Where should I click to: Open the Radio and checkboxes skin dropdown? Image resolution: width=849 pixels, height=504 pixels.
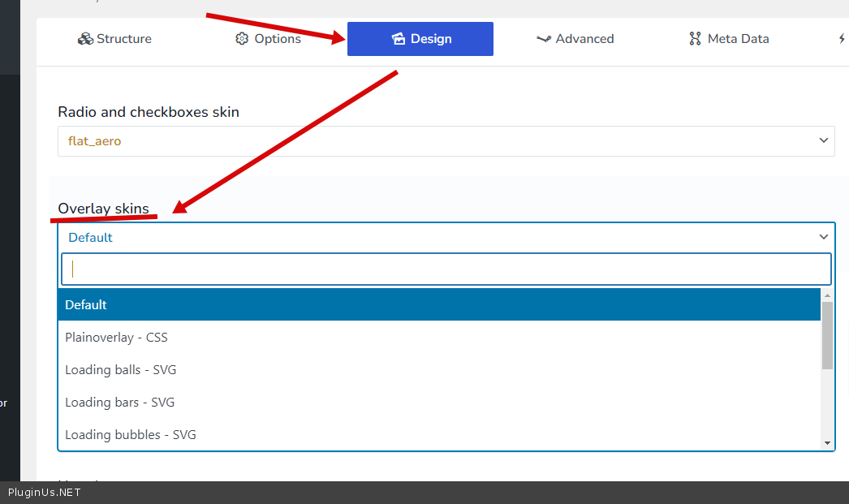(446, 141)
